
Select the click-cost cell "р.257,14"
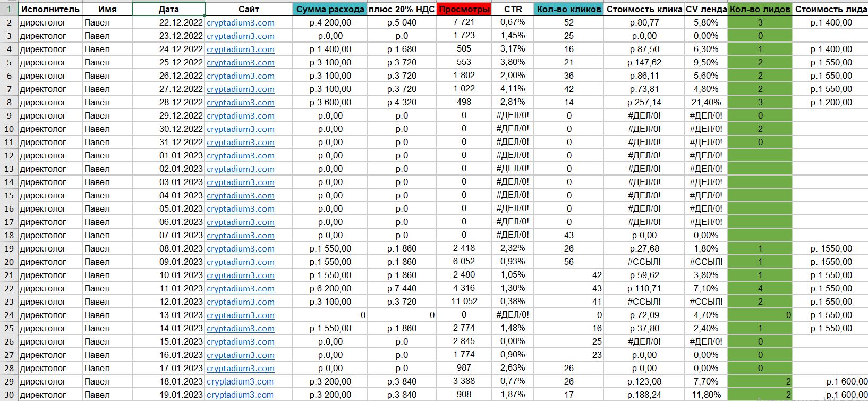[x=644, y=102]
